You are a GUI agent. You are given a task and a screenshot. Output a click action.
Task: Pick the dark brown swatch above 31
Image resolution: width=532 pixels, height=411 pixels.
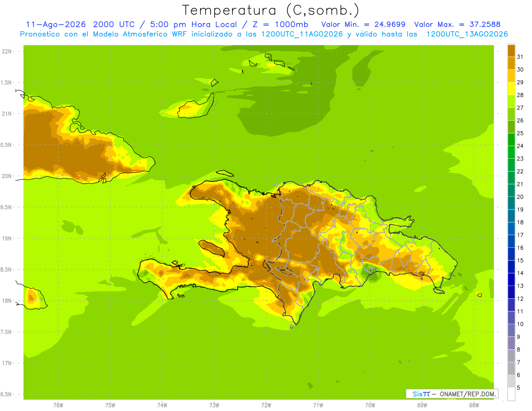(511, 51)
